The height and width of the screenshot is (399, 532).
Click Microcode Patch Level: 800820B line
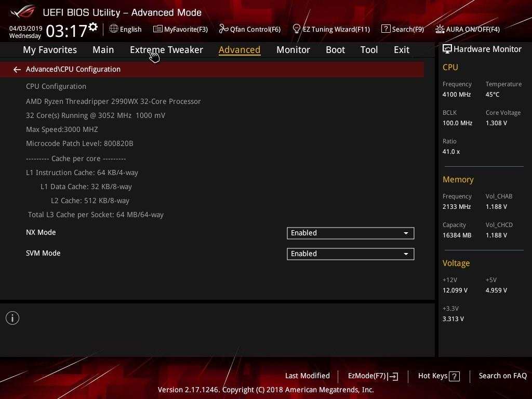[x=79, y=143]
